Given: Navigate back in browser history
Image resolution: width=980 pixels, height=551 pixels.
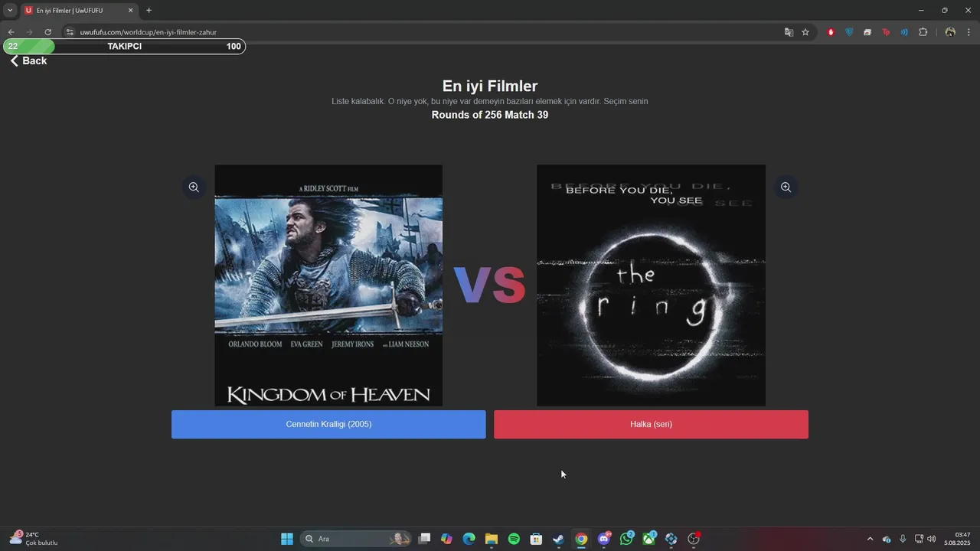Looking at the screenshot, I should [11, 32].
